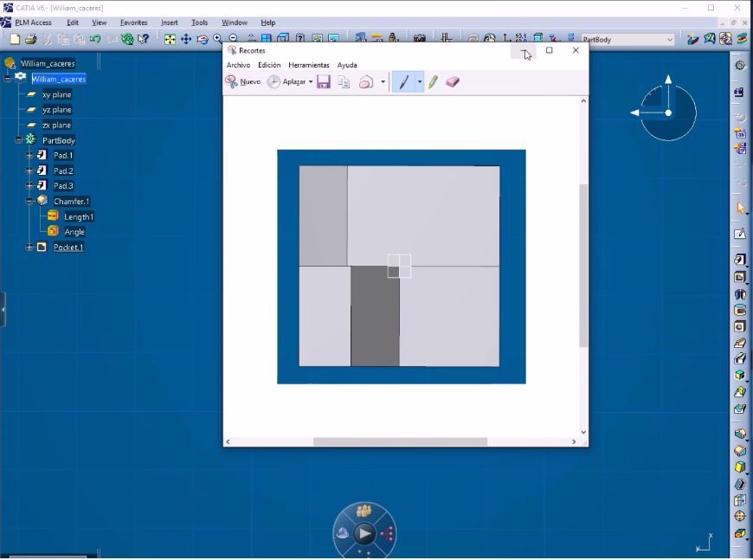753x560 pixels.
Task: Open the Insert menu in CATIA
Action: click(169, 23)
